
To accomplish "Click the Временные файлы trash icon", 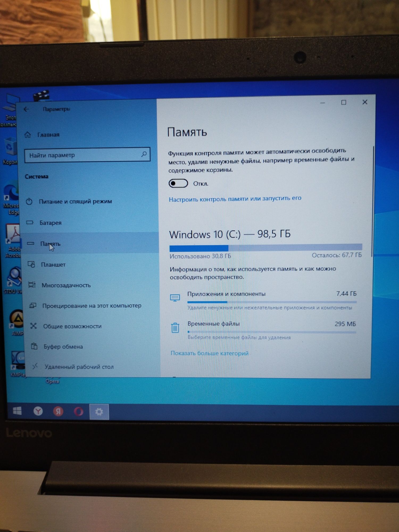I will pos(175,328).
